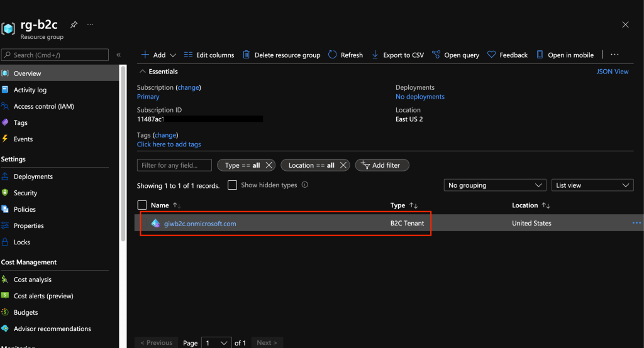644x348 pixels.
Task: Open the query via Open query icon
Action: coord(436,55)
